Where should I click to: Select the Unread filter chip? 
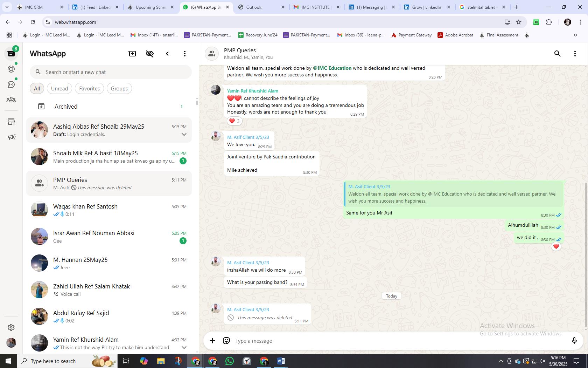click(x=59, y=88)
